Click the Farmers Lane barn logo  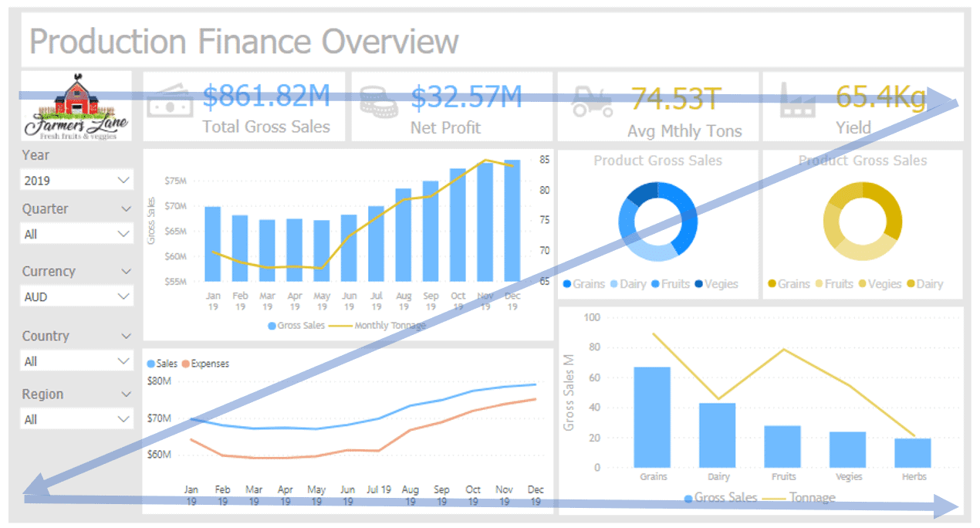76,106
